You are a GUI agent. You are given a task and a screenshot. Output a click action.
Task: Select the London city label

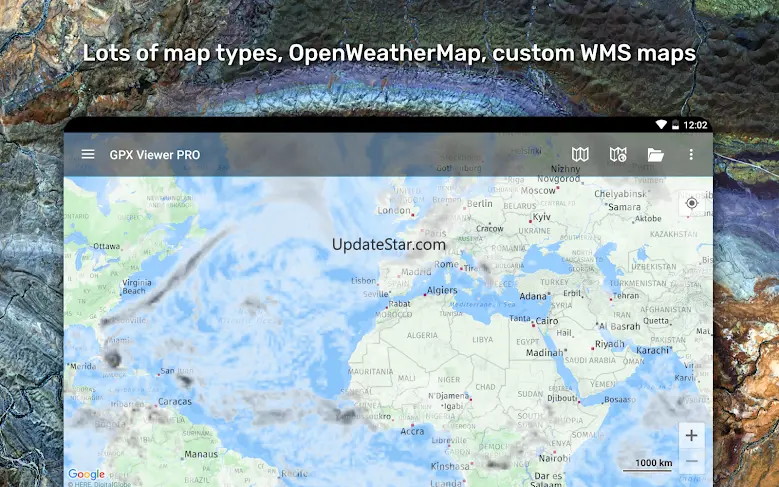394,210
